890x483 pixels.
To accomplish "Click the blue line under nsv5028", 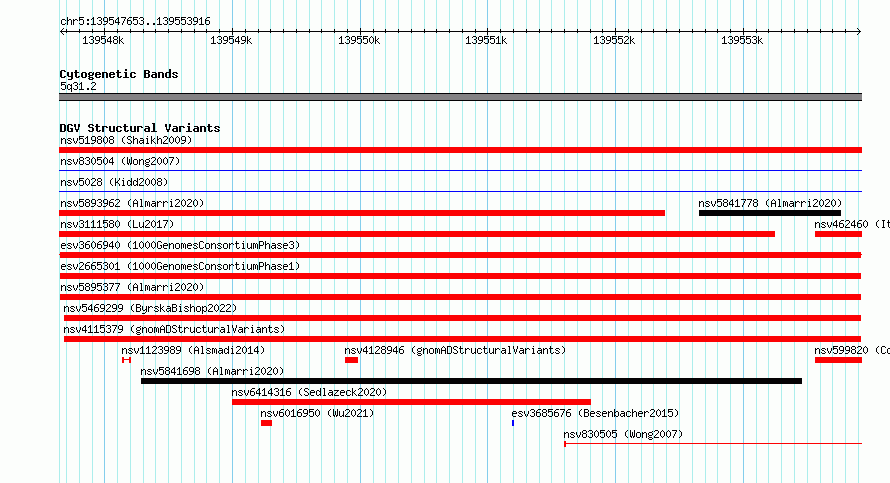I will [x=460, y=191].
